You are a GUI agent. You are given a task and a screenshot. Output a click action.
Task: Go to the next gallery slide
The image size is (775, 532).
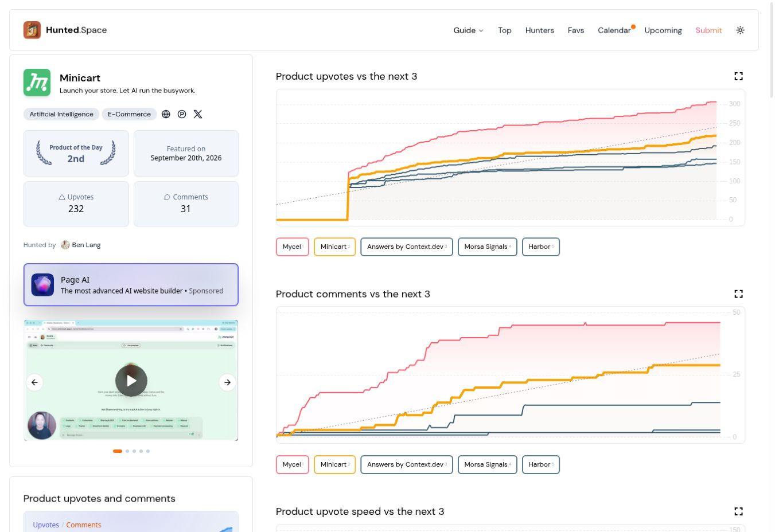click(x=228, y=382)
